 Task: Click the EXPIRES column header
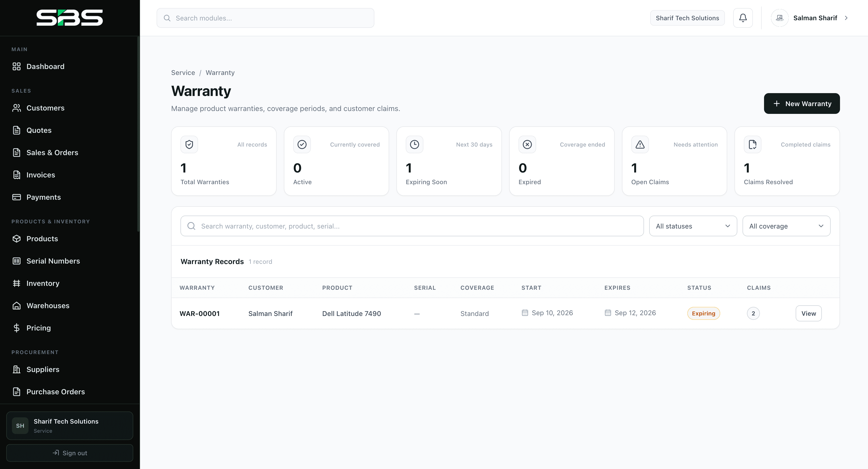point(617,288)
